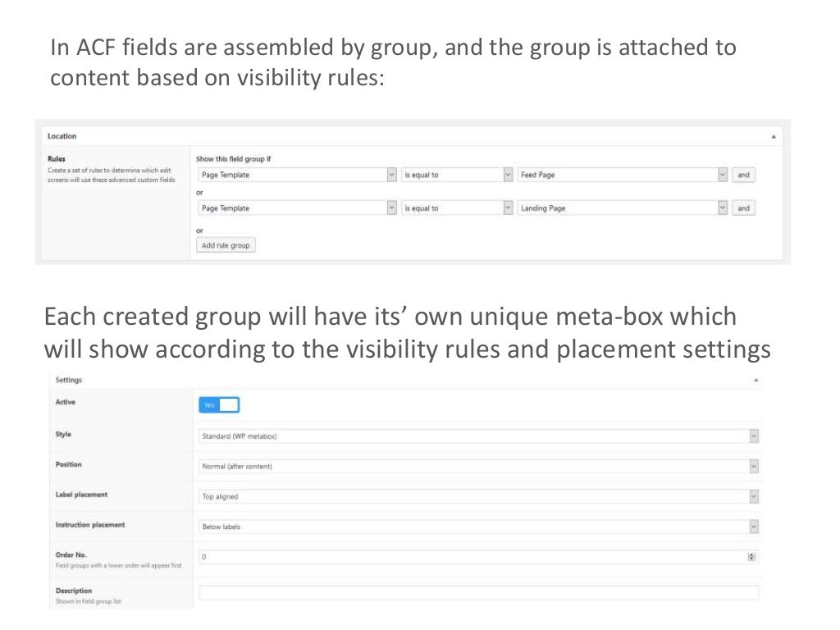Click the Order No. stepper arrows
The image size is (840, 630).
pos(751,556)
